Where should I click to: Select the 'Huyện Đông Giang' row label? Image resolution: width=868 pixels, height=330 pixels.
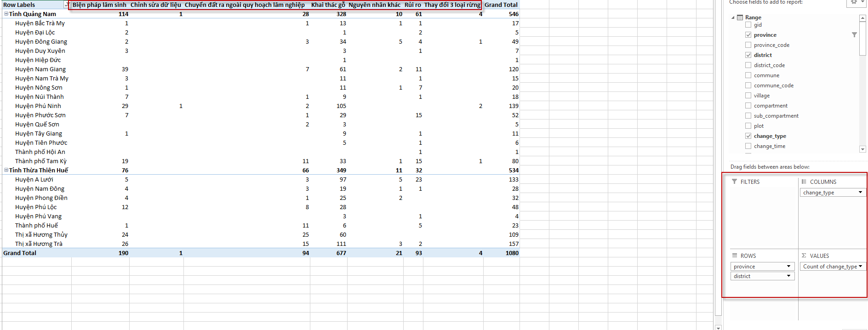[41, 41]
